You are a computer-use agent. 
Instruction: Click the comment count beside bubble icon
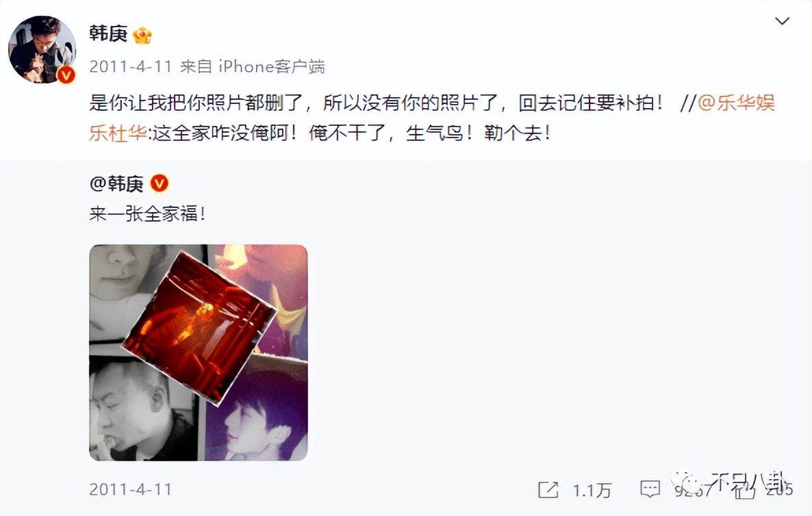pos(693,490)
